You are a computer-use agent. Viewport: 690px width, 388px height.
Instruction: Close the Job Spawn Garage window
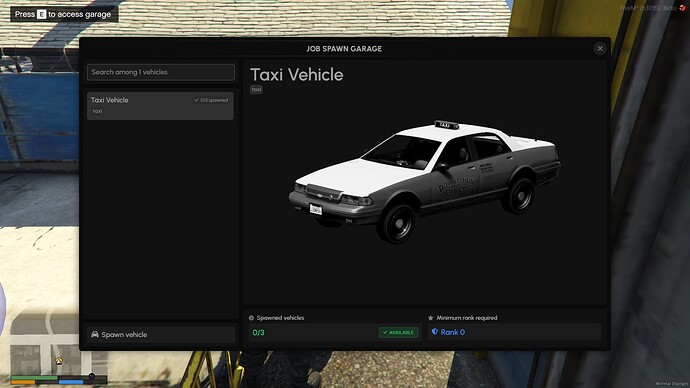pos(600,48)
